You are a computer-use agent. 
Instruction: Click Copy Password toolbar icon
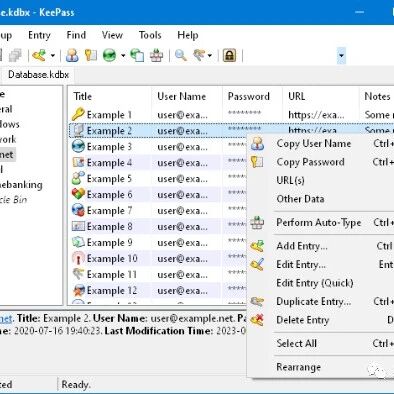90,55
